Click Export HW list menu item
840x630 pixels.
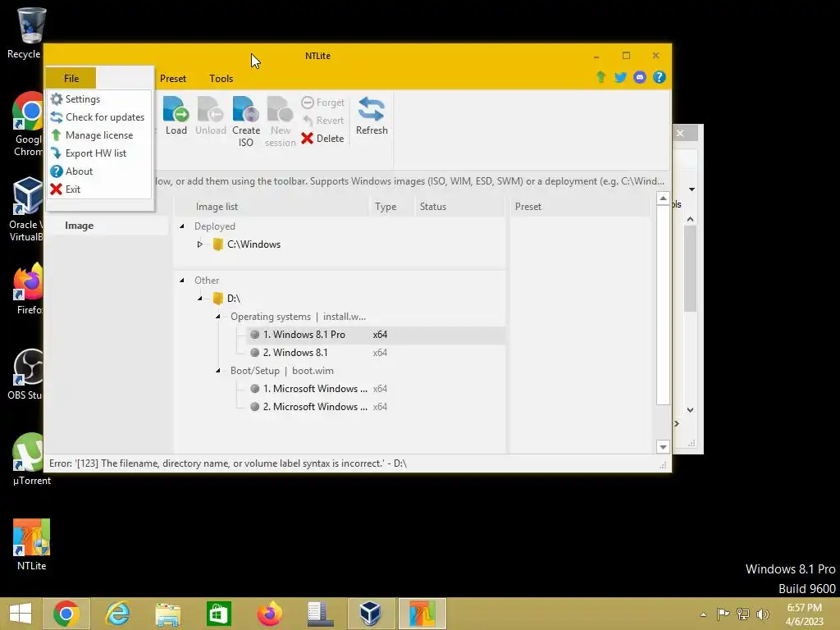(x=89, y=153)
